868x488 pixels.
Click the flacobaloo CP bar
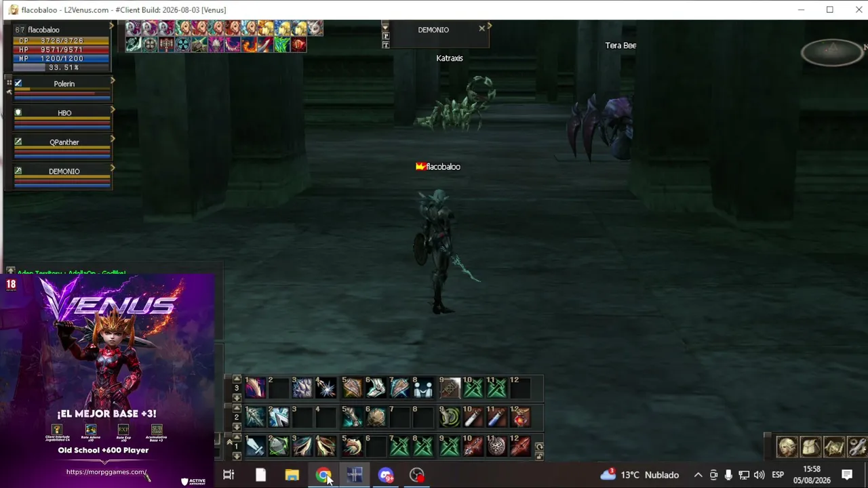(62, 41)
